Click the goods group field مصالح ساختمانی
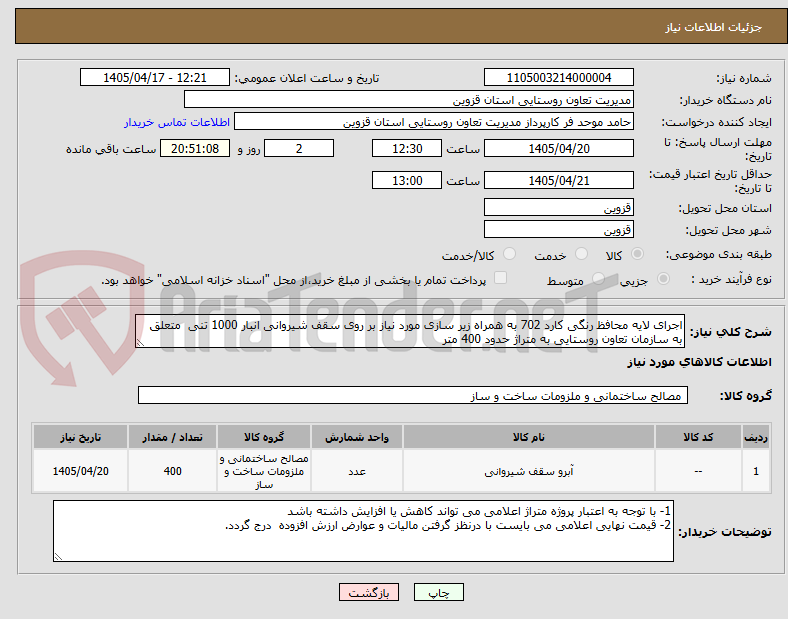 (413, 395)
